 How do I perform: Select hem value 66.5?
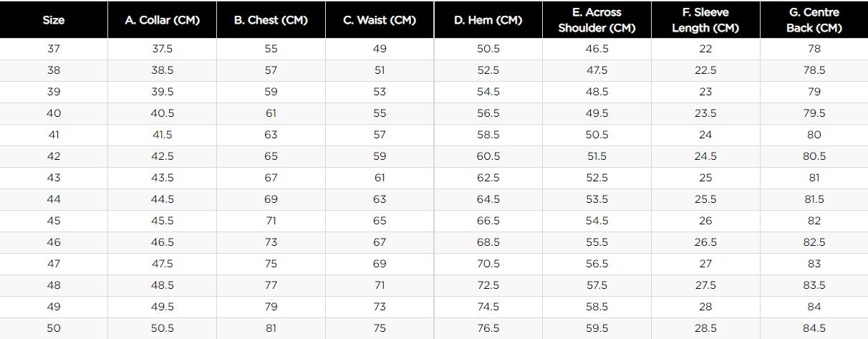pos(488,221)
